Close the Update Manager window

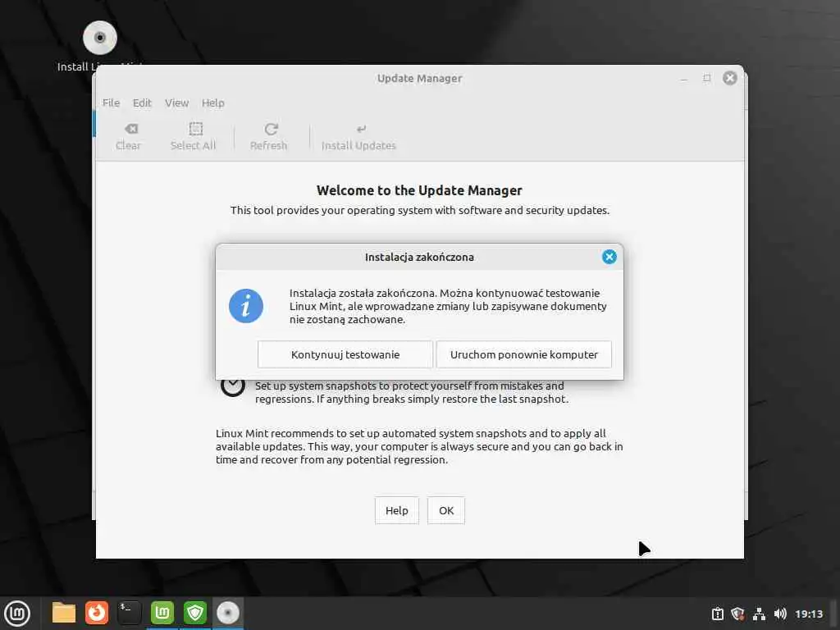[x=729, y=78]
